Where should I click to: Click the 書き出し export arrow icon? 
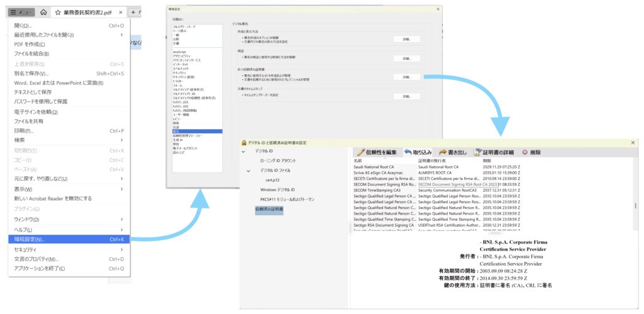443,152
